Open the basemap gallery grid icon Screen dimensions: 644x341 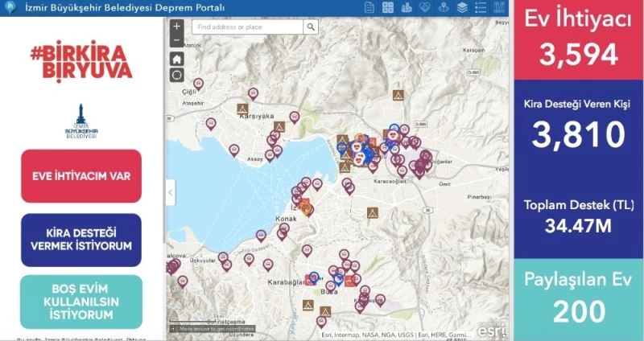pyautogui.click(x=388, y=8)
